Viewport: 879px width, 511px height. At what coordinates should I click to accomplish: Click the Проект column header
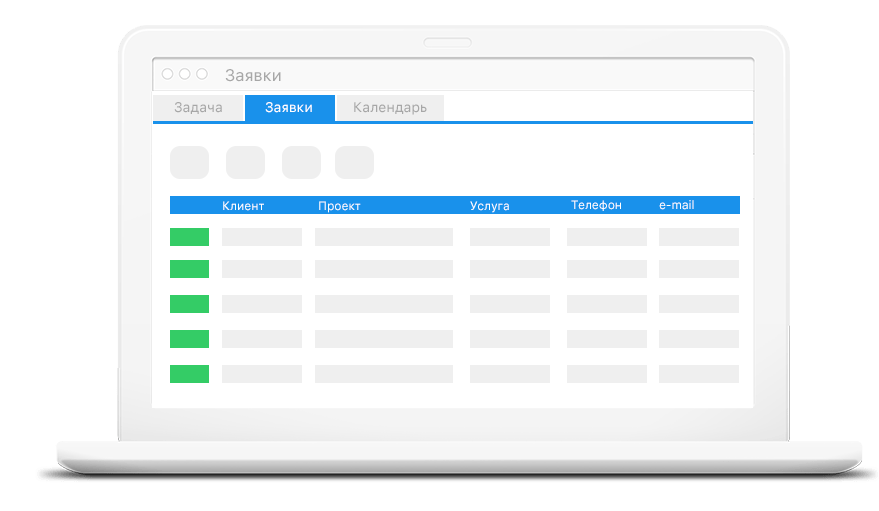tap(339, 206)
